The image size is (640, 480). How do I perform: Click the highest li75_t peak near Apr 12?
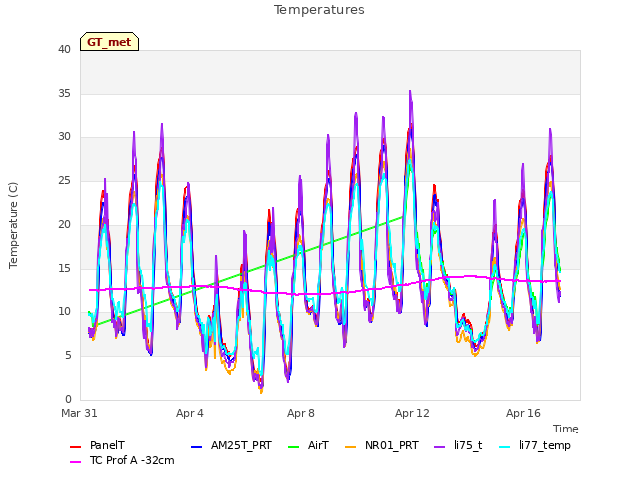tap(410, 92)
